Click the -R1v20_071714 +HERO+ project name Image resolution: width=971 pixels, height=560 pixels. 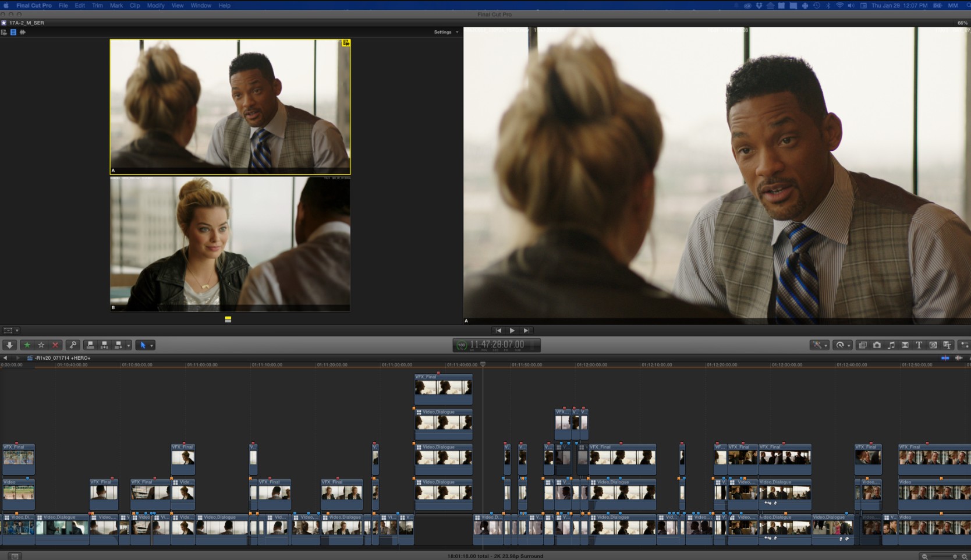(63, 358)
